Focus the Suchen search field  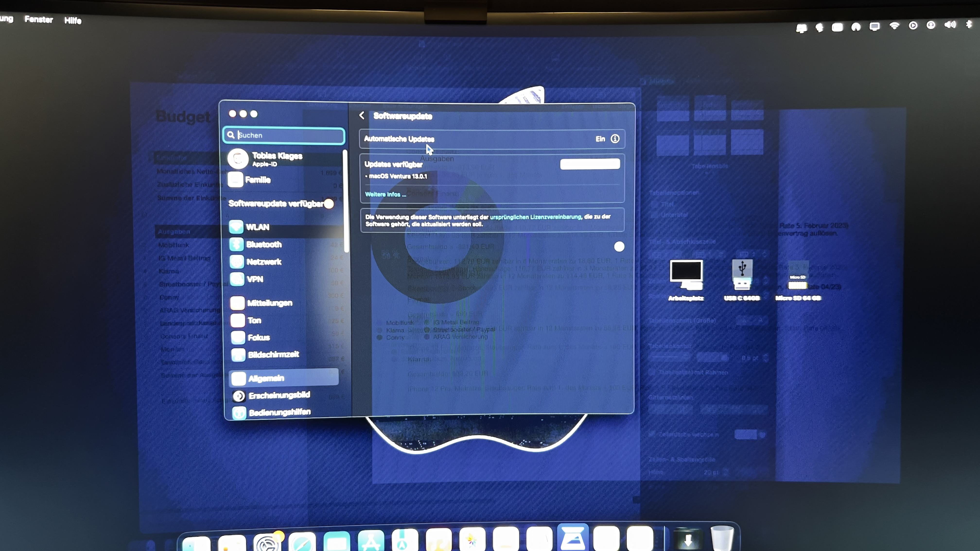click(284, 135)
